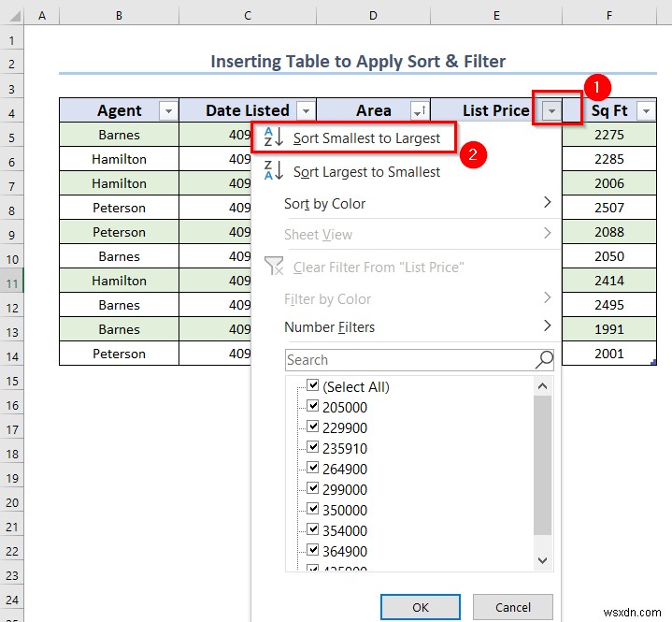Click the Sort Largest to Smallest Z-A icon
This screenshot has width=672, height=622.
274,170
